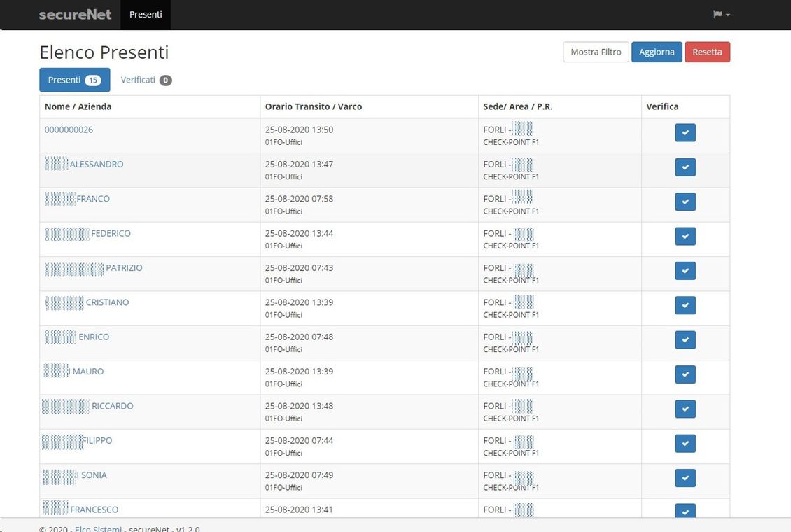Image resolution: width=791 pixels, height=532 pixels.
Task: Click verify checkmark for ENRICO row
Action: point(685,340)
